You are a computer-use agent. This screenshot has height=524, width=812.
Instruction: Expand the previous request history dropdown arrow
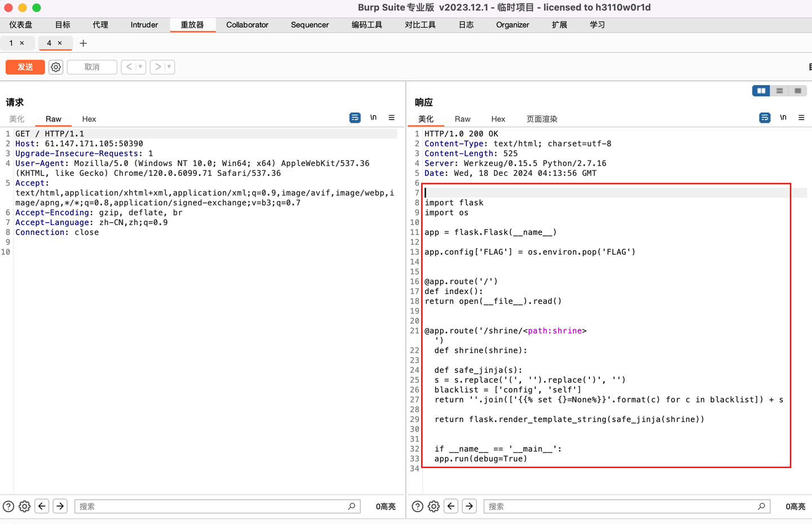[140, 67]
